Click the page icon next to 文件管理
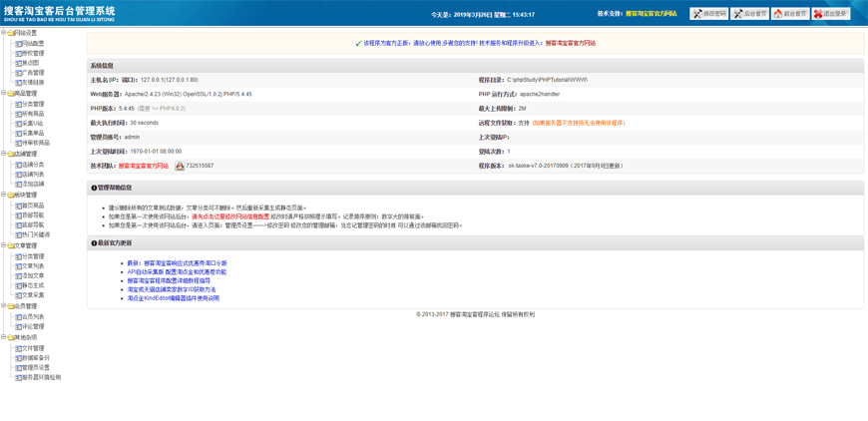 click(18, 348)
